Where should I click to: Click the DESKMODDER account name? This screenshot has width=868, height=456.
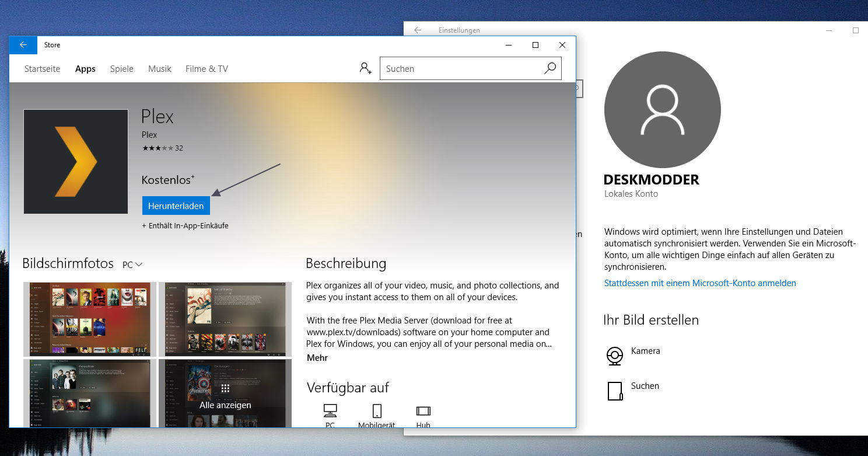(651, 180)
